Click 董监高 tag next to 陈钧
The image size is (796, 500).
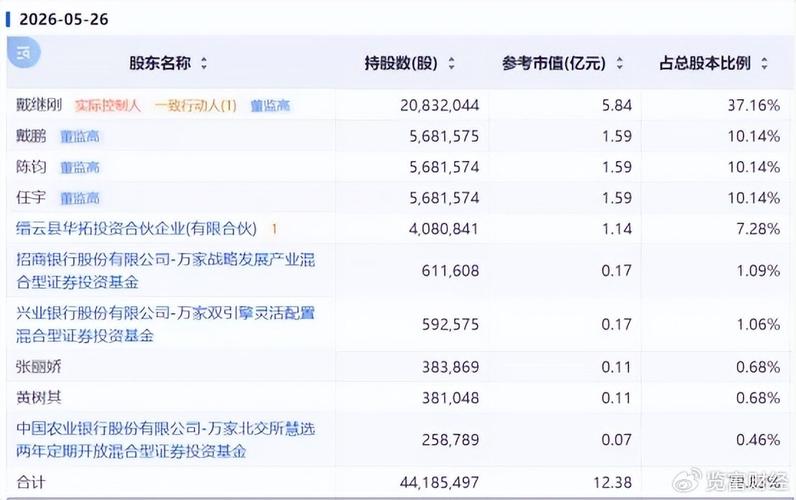[x=80, y=168]
